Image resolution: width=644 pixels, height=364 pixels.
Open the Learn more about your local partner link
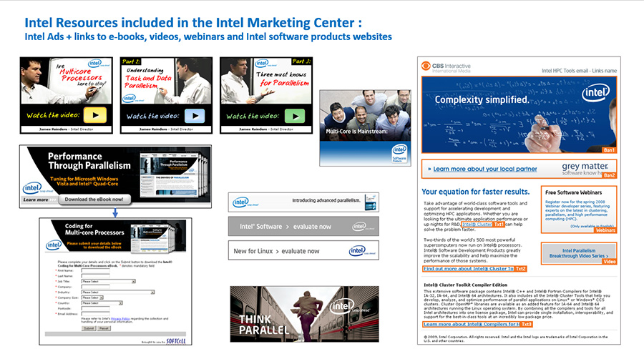coord(484,169)
